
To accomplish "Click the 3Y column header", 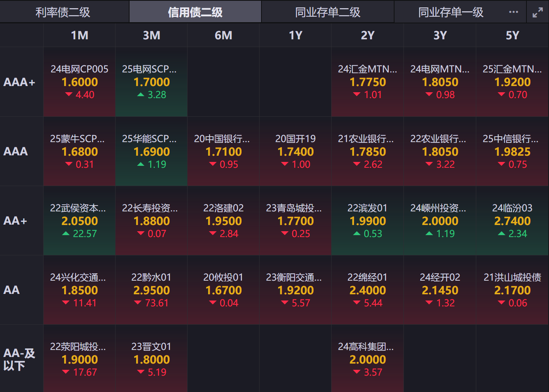I will point(440,35).
